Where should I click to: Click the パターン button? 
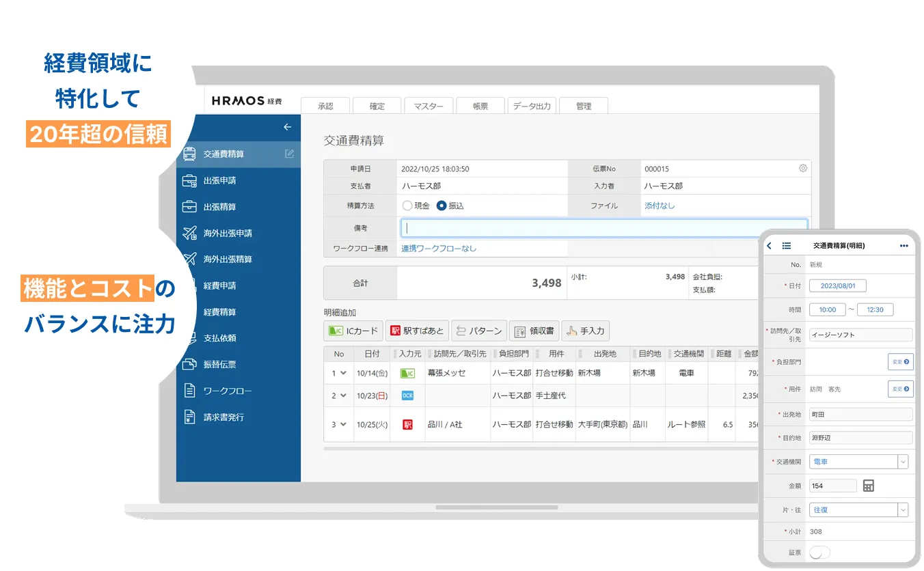coord(478,331)
